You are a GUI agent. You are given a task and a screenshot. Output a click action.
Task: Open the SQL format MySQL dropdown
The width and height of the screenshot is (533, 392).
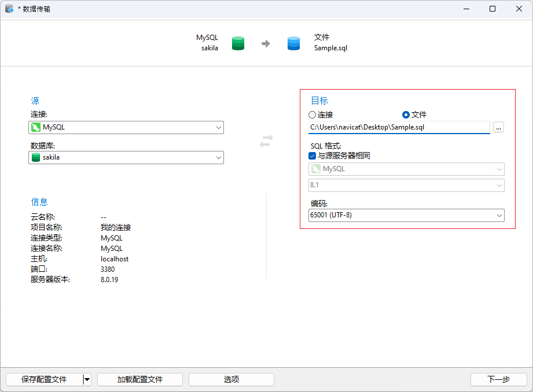[x=406, y=169]
